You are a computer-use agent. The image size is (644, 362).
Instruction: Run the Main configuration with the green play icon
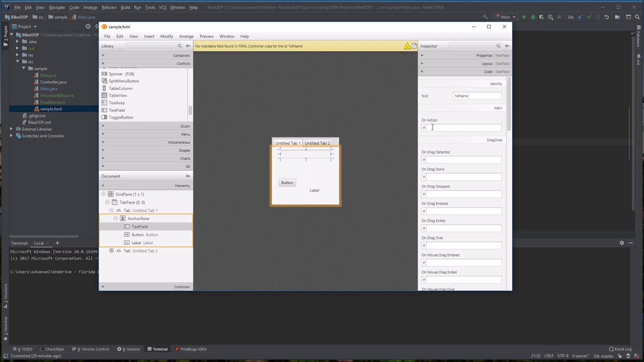[x=524, y=17]
